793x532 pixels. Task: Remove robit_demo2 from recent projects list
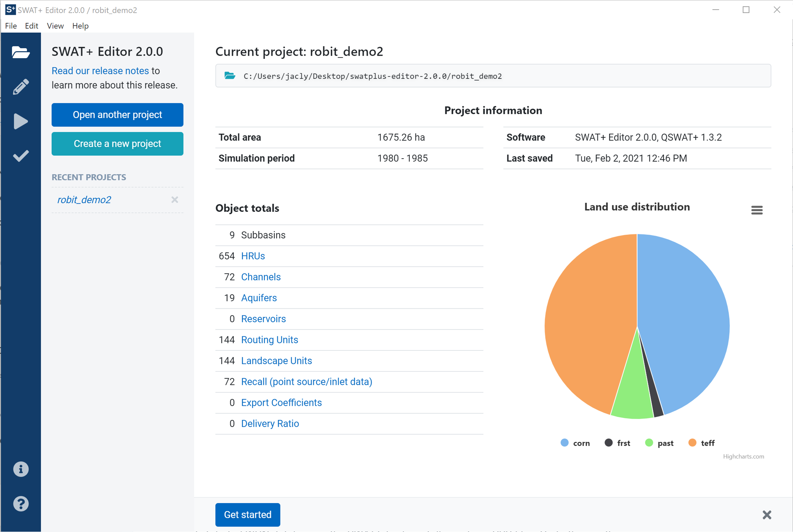175,200
